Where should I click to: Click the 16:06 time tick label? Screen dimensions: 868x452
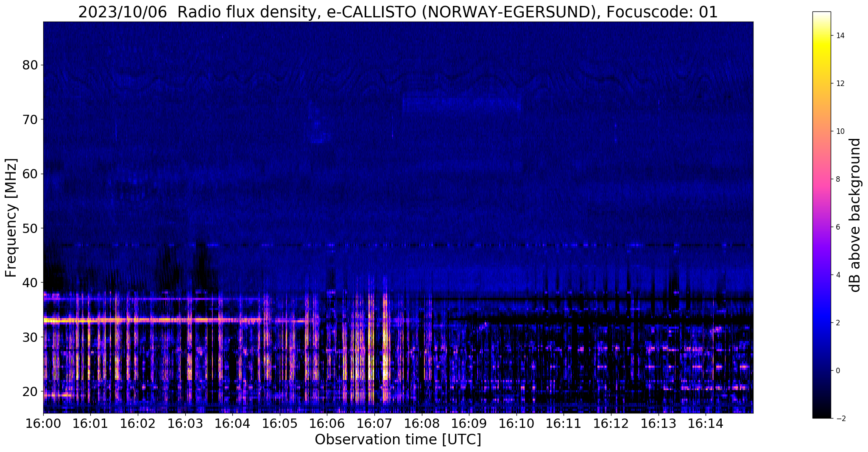coord(327,423)
